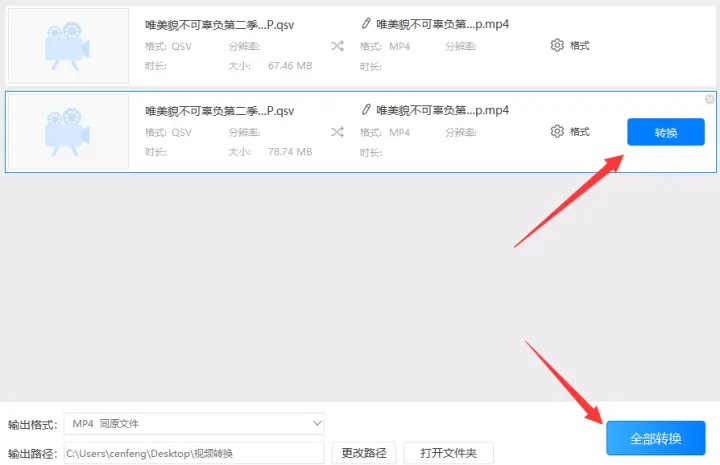Click shuffle icon in 78.74 MB row
The height and width of the screenshot is (465, 720).
(x=337, y=132)
